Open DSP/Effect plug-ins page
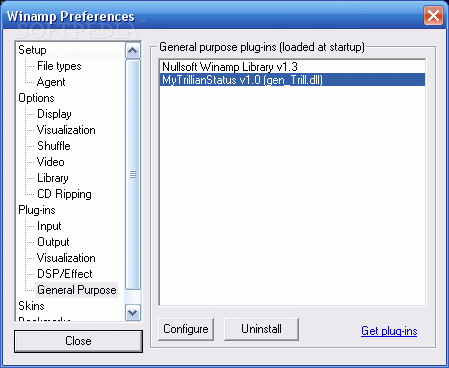This screenshot has width=449, height=368. (x=65, y=274)
